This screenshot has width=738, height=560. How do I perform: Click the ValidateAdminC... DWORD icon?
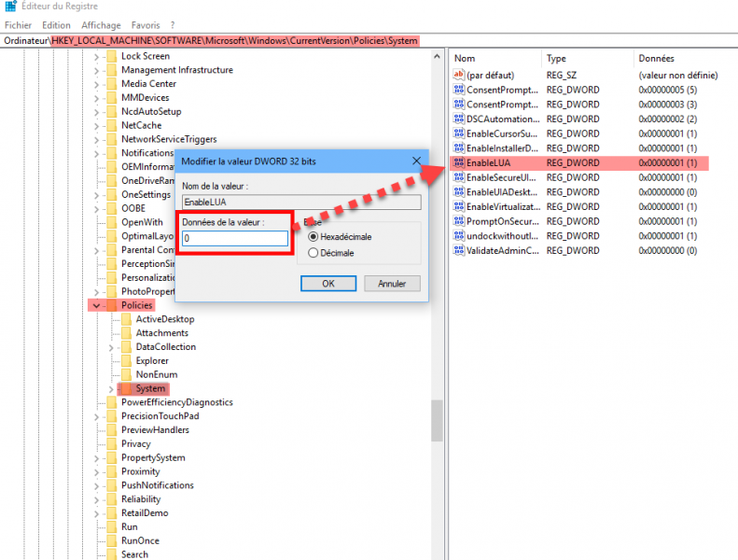click(x=458, y=250)
